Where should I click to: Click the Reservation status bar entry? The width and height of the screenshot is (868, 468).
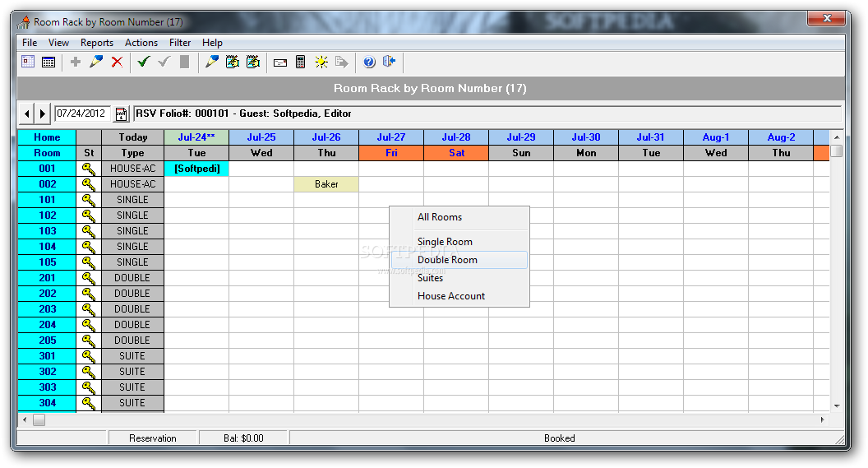click(x=153, y=438)
